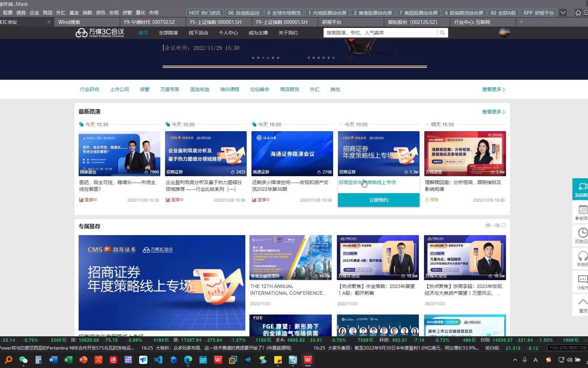Click the 换一换 refresh control
The image size is (588, 368).
495,225
